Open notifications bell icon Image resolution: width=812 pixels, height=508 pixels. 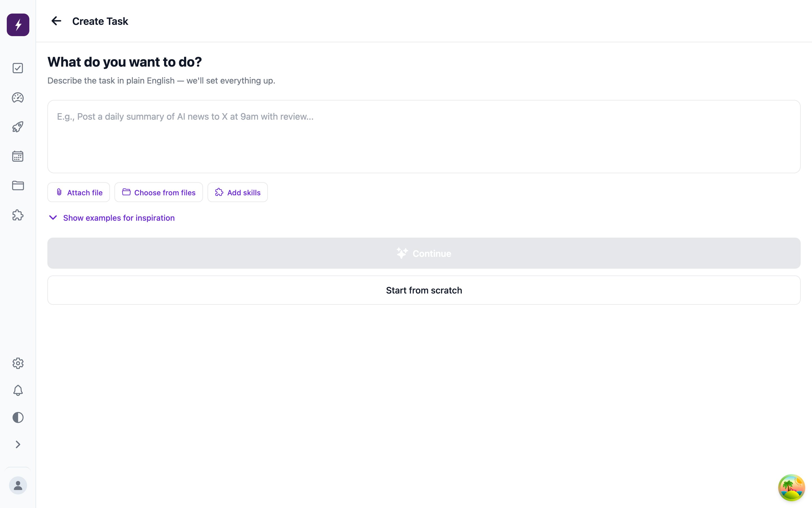point(18,390)
